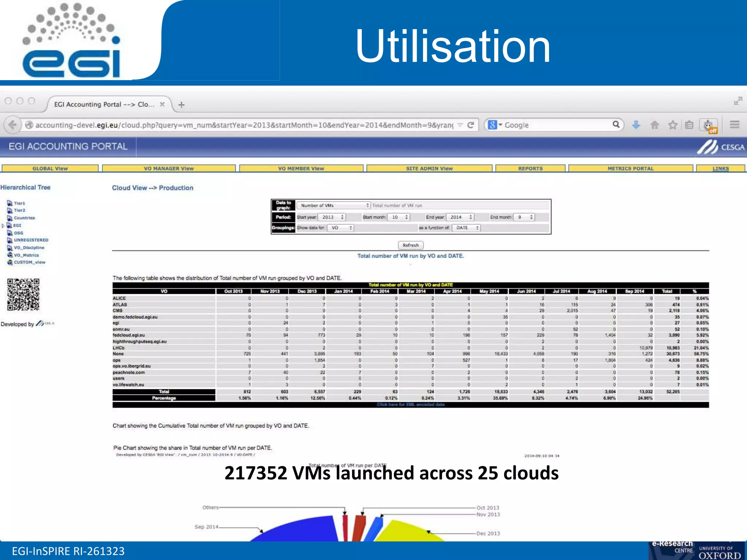Open the as a function of DATE dropdown
The width and height of the screenshot is (747, 560).
pos(467,228)
